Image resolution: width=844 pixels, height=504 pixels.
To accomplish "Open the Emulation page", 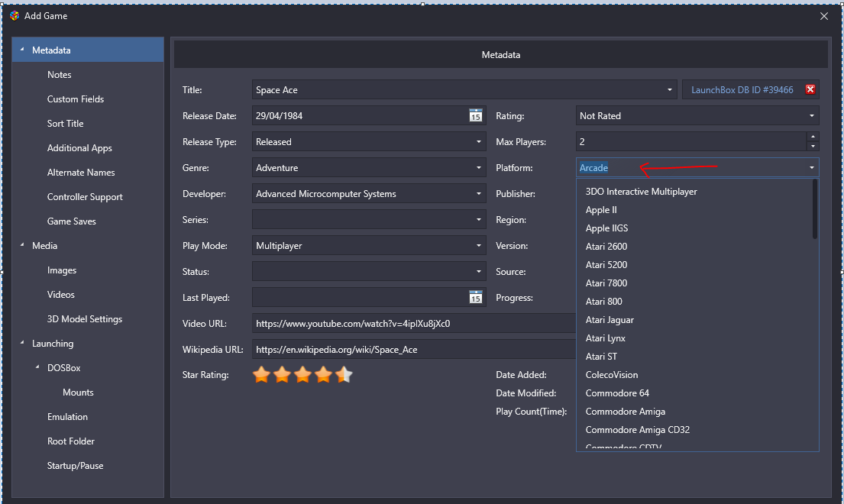I will [67, 417].
